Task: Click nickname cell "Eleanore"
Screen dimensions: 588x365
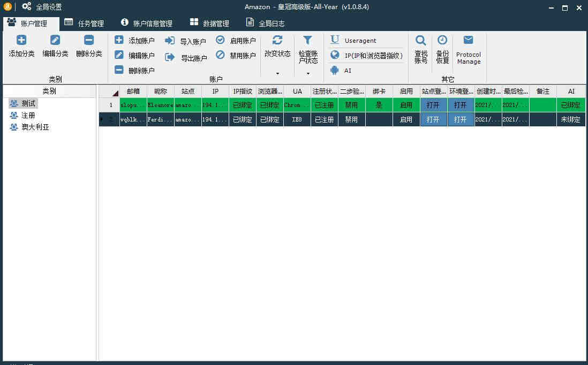Action: [x=161, y=105]
